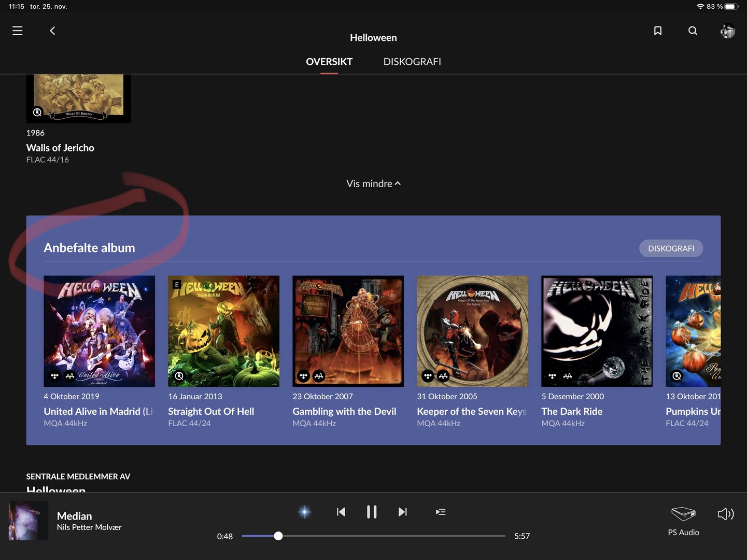Screen dimensions: 747x560
Task: Select the United Alive in Madrid title
Action: point(99,411)
